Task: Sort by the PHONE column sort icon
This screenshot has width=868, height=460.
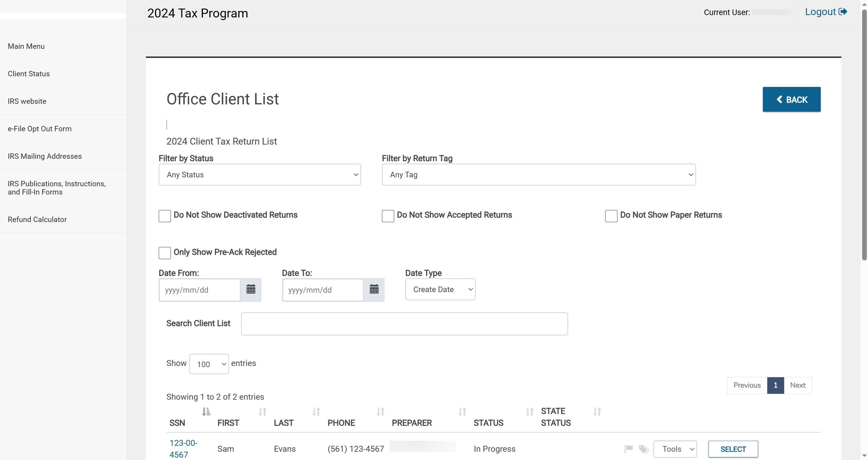Action: [x=380, y=412]
